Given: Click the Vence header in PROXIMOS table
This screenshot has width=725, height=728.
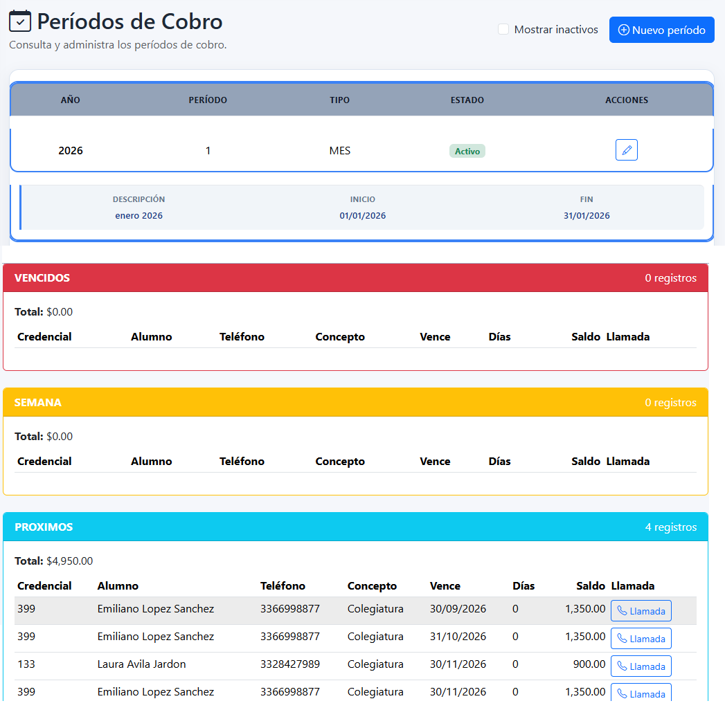Looking at the screenshot, I should [x=445, y=586].
